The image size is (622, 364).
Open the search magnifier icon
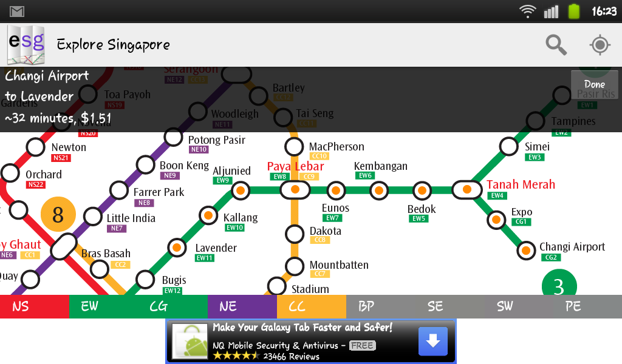tap(556, 45)
